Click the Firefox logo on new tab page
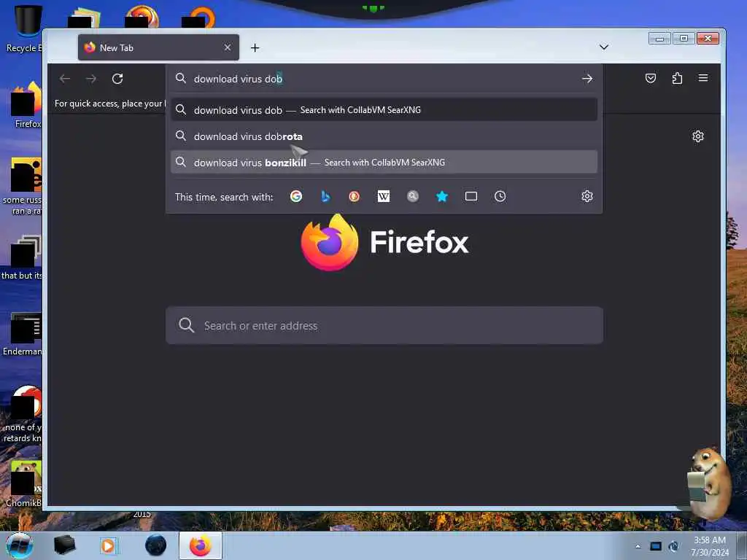 (329, 242)
